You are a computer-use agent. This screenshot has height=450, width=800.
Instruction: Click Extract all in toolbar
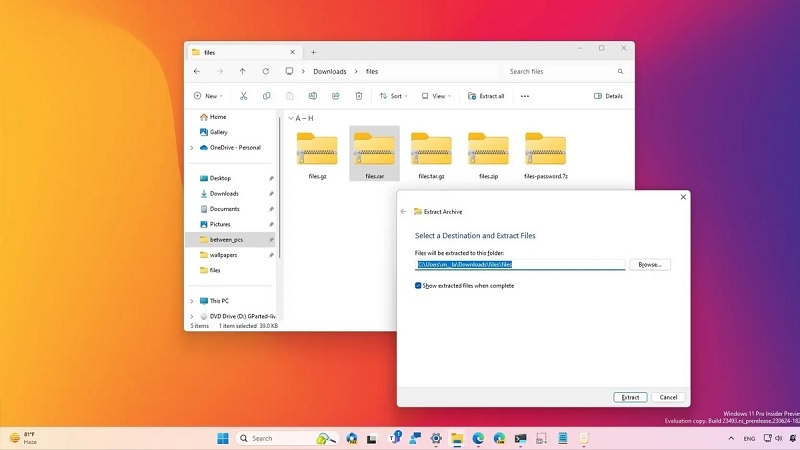486,96
